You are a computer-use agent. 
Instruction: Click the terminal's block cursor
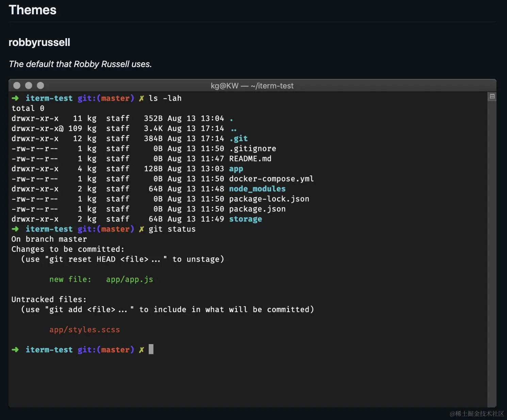[x=151, y=349]
